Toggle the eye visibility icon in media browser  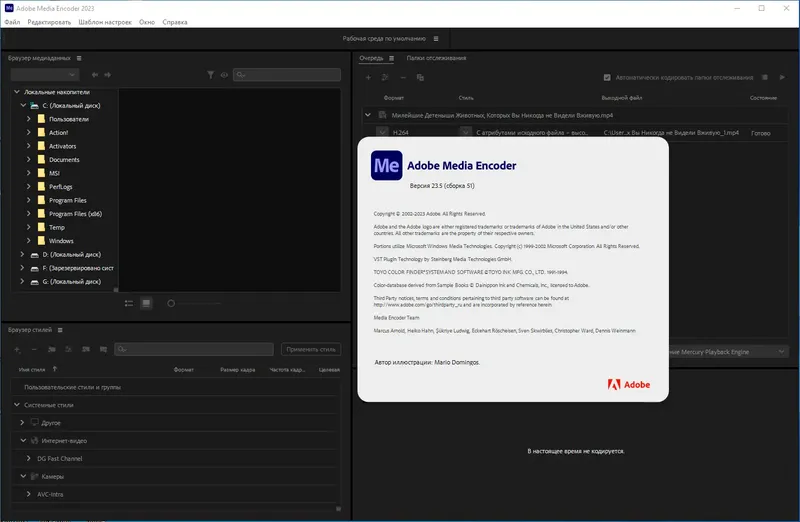(224, 75)
